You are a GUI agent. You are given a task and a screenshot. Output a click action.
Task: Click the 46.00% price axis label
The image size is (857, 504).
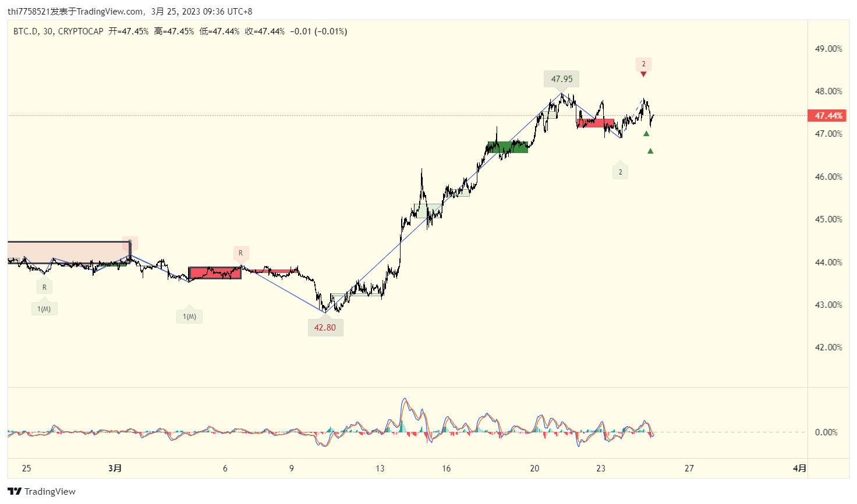pyautogui.click(x=828, y=177)
